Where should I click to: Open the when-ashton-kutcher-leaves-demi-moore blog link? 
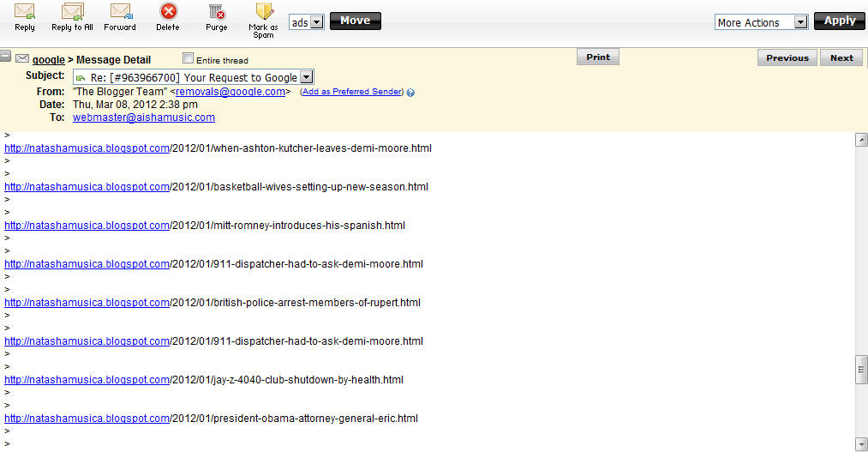[87, 148]
